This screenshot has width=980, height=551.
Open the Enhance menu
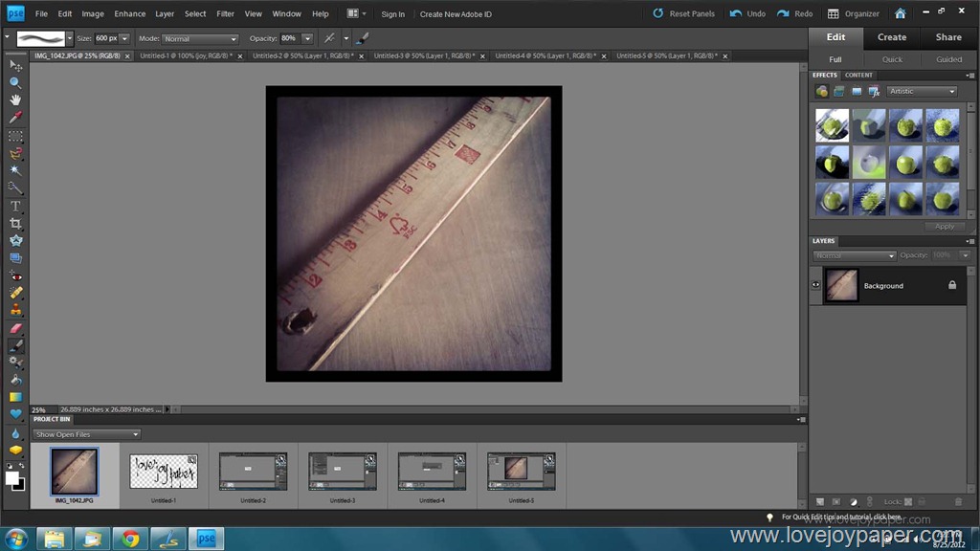[129, 13]
